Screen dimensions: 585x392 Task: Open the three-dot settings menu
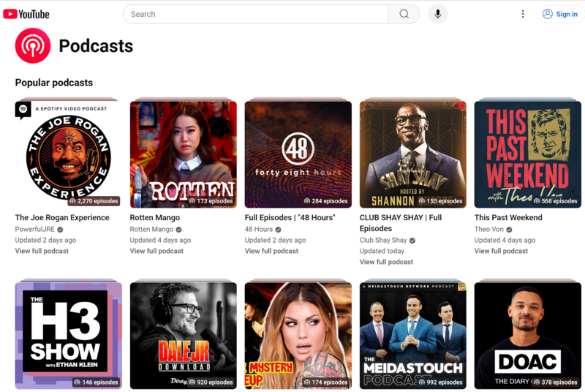[x=523, y=14]
